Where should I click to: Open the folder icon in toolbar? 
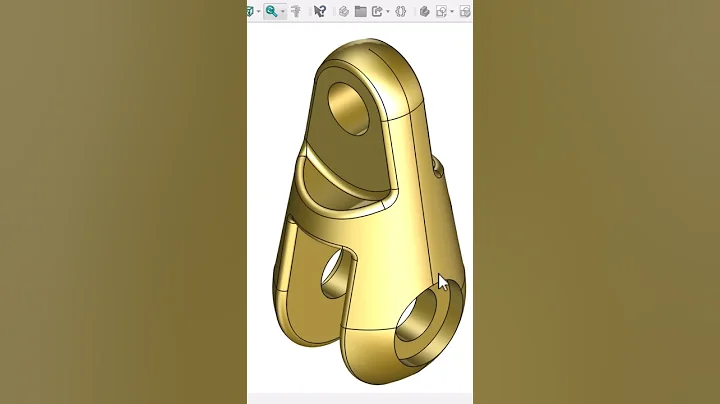[x=360, y=11]
